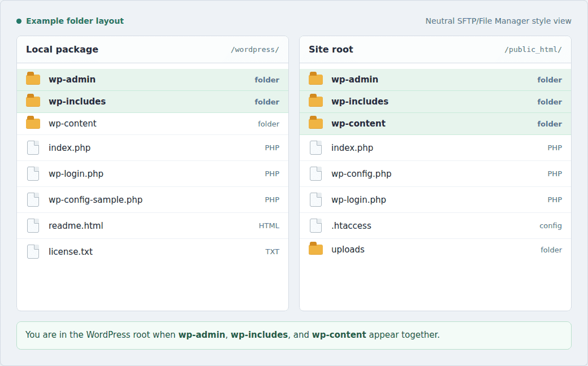Click the license.txt file icon
This screenshot has width=588, height=366.
[33, 251]
